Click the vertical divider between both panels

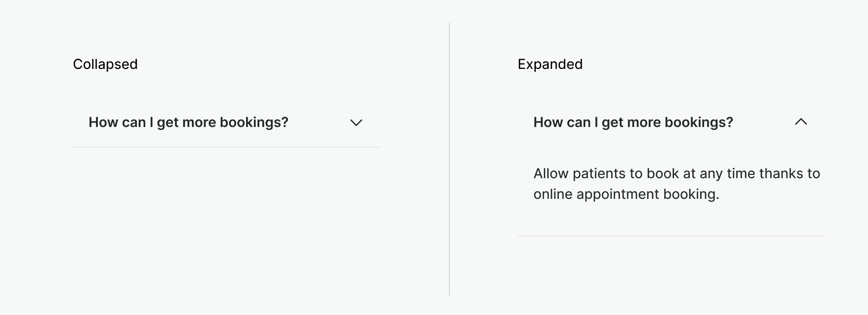click(x=449, y=158)
